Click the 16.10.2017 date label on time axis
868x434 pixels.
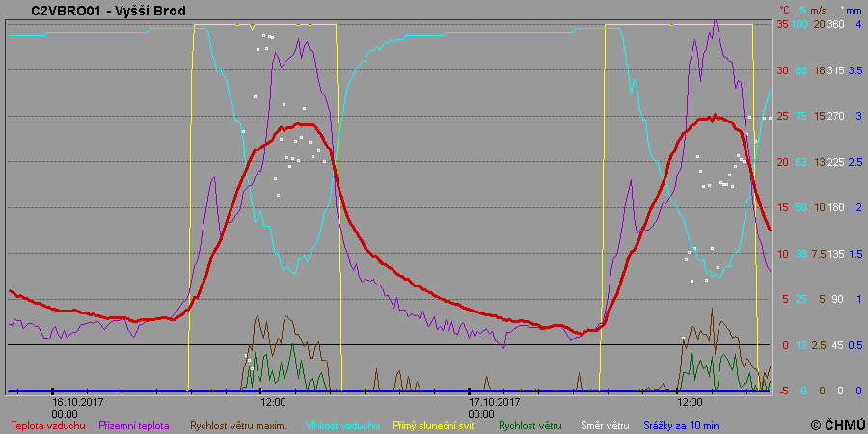[x=78, y=402]
